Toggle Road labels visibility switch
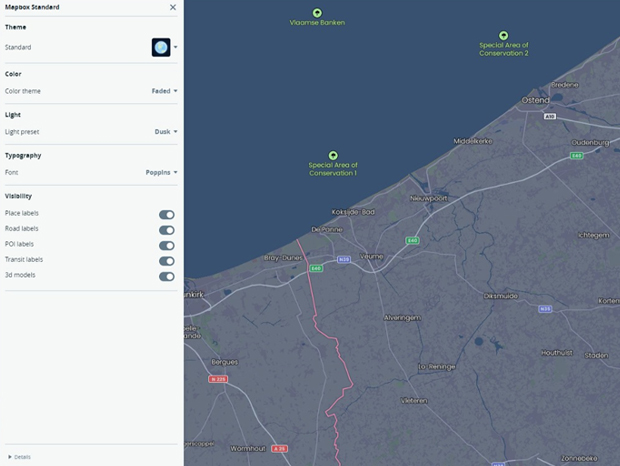The image size is (620, 466). pyautogui.click(x=167, y=230)
